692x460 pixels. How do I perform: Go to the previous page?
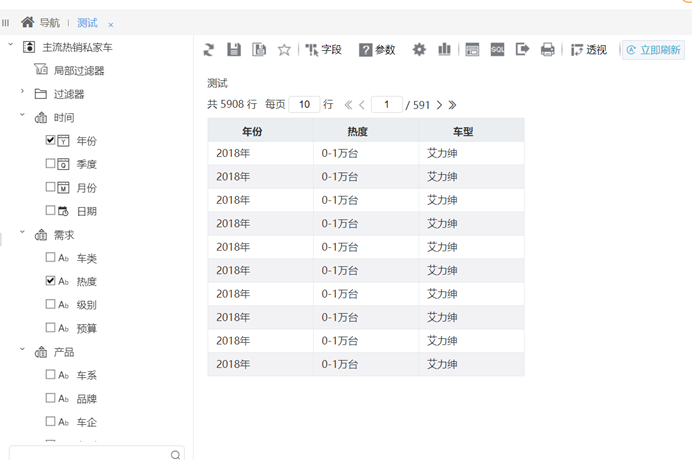(x=362, y=105)
